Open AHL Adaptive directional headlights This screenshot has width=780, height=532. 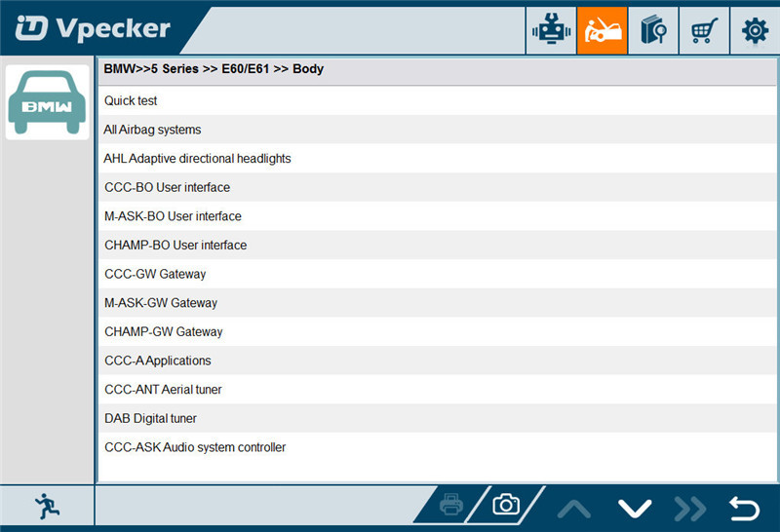(x=197, y=158)
